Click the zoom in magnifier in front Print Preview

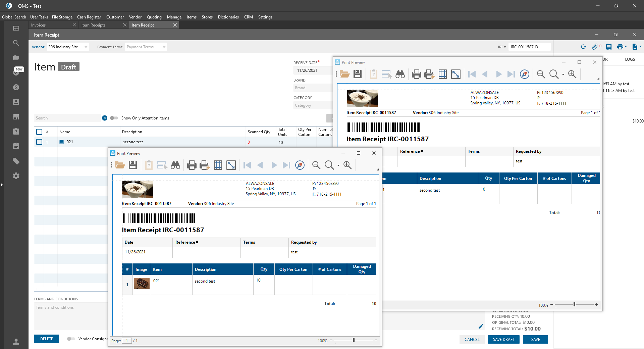(x=347, y=165)
